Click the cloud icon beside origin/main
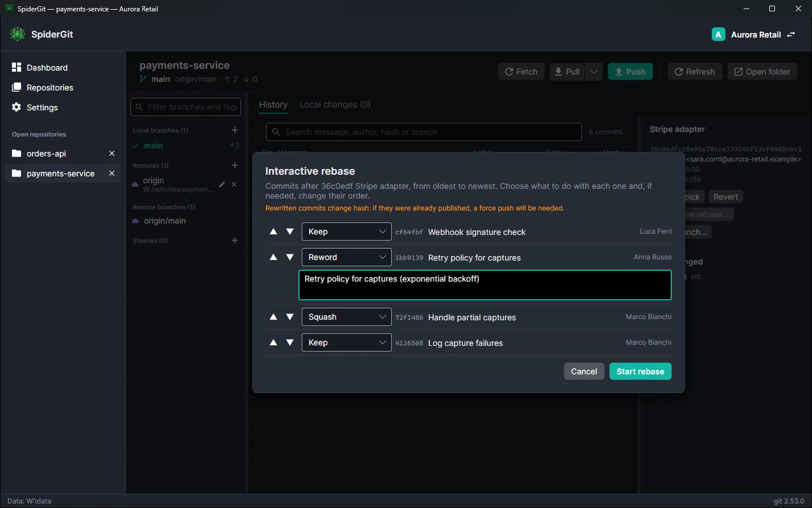This screenshot has width=812, height=508. (136, 221)
